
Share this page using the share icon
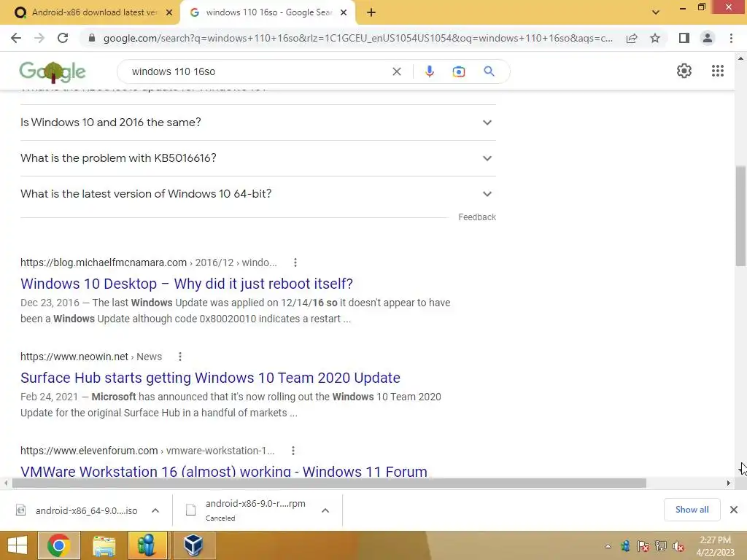click(632, 38)
